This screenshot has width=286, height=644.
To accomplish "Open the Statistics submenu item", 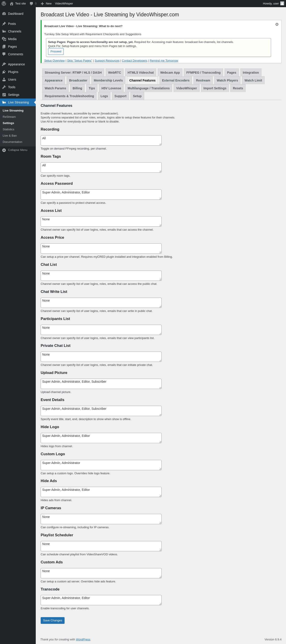I will [8, 129].
